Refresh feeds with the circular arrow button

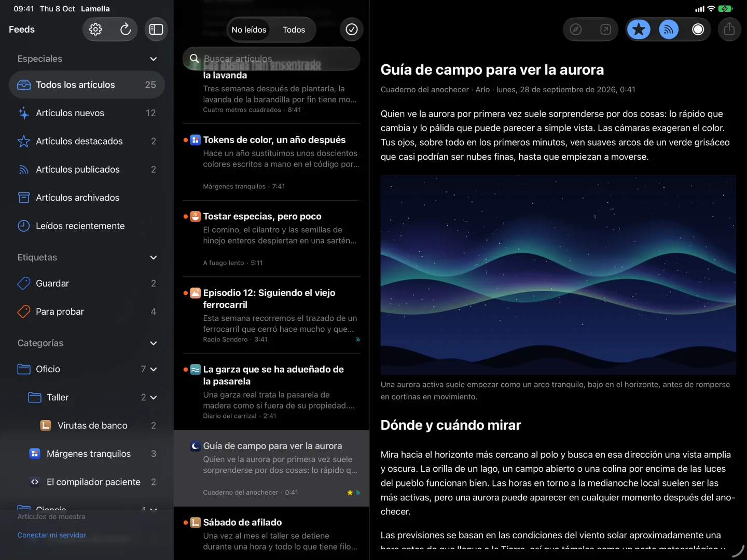click(125, 30)
